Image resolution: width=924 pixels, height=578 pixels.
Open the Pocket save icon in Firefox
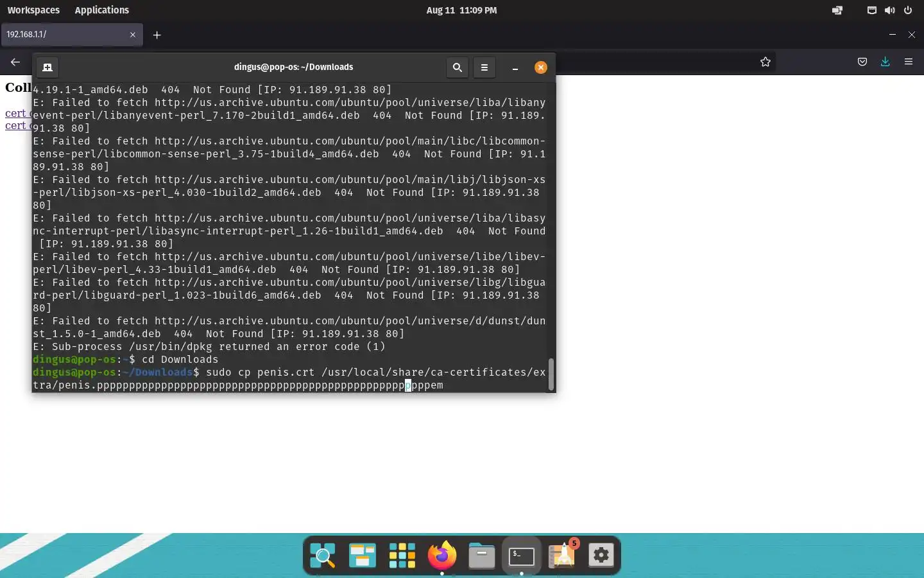point(862,62)
